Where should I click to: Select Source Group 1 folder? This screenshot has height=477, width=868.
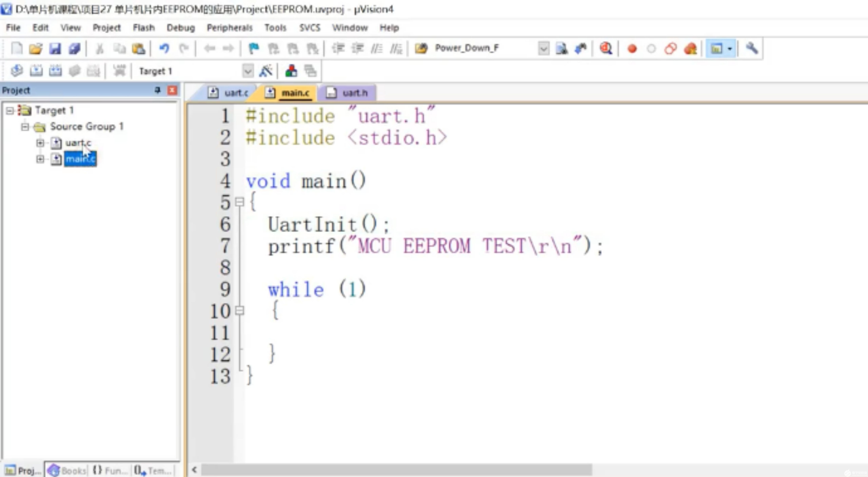pos(87,127)
